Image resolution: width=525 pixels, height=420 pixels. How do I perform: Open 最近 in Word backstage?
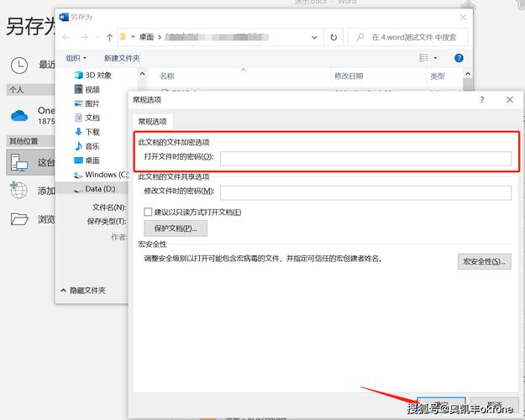pos(32,65)
